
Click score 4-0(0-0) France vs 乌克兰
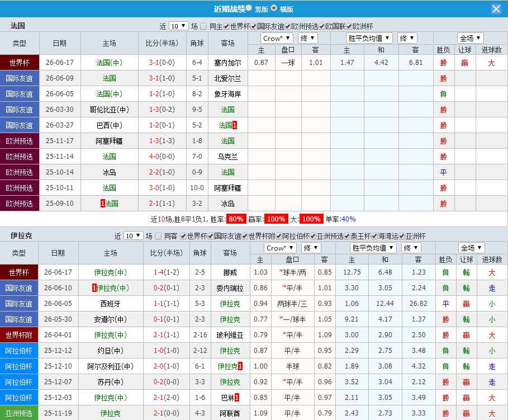click(x=162, y=157)
